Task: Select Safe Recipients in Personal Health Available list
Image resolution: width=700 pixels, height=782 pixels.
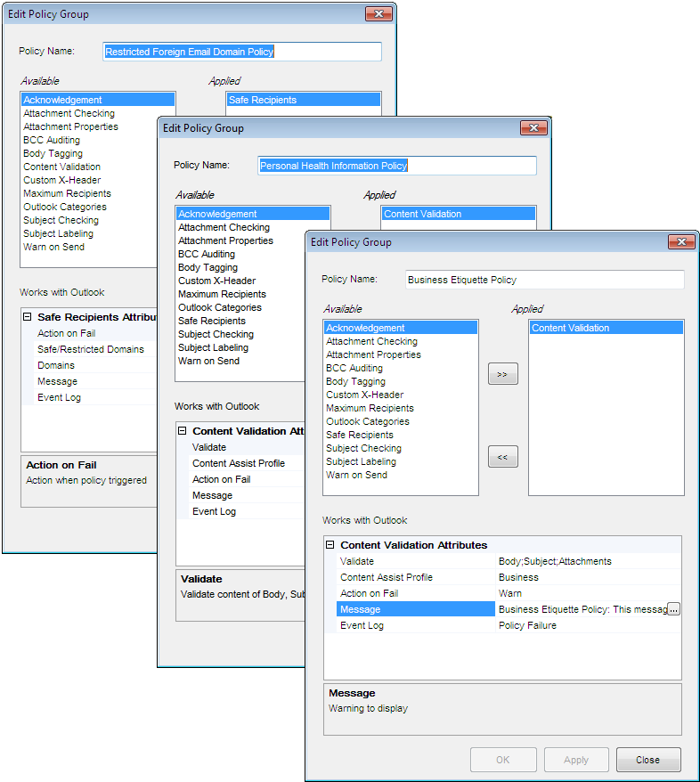Action: click(240, 321)
